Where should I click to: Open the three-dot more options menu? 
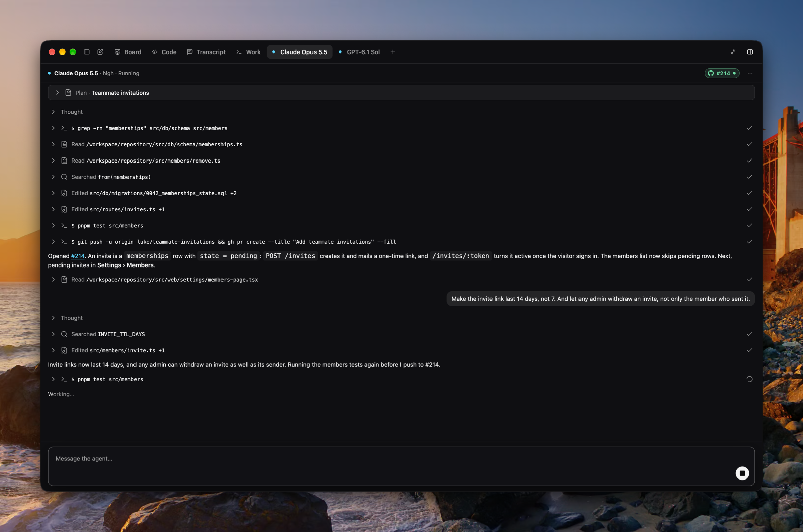point(750,73)
